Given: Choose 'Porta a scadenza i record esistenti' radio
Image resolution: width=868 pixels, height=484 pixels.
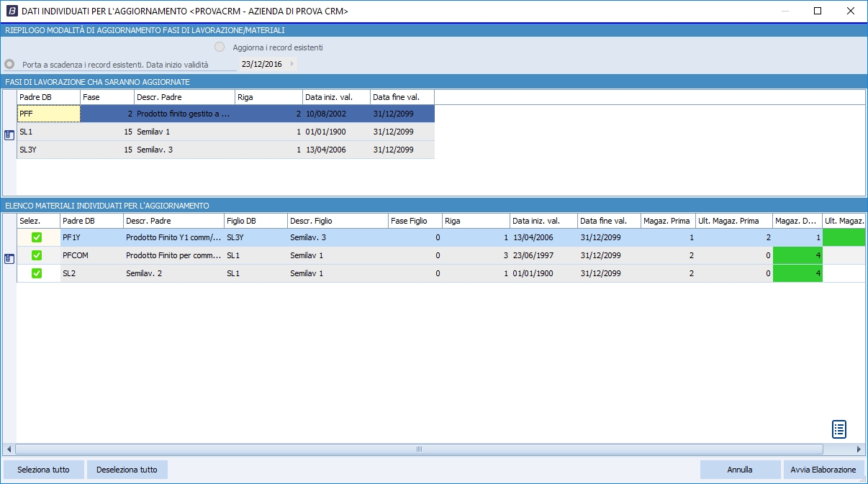Looking at the screenshot, I should (x=9, y=64).
